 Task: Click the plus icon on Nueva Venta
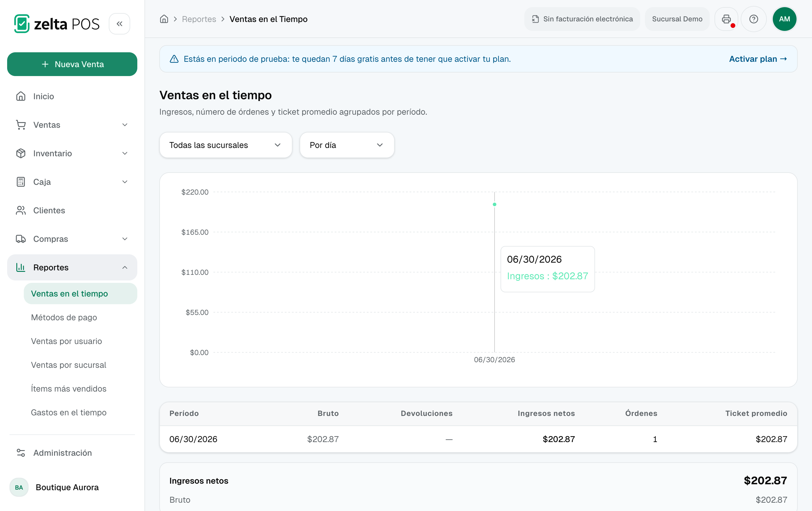(45, 64)
